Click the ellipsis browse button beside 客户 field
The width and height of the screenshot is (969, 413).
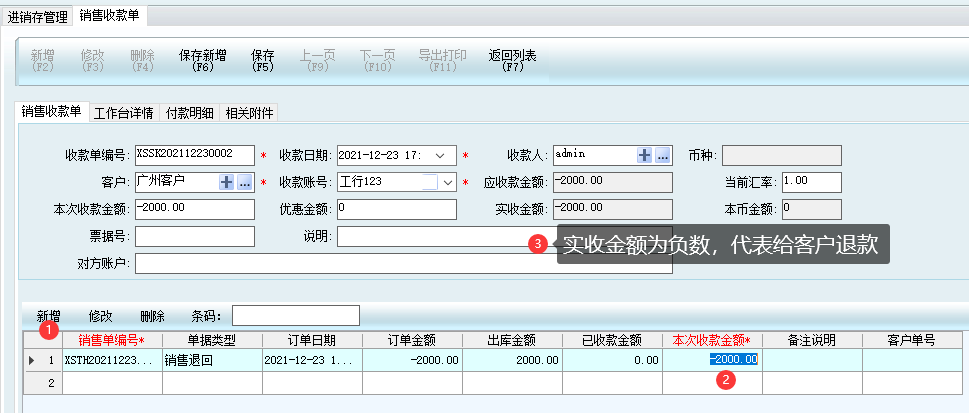(x=245, y=182)
